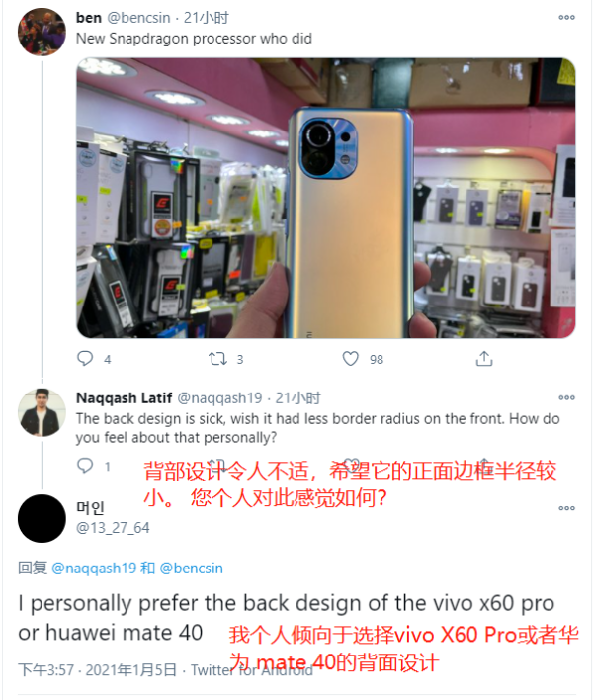Click the retweet icon under ben's tweet
This screenshot has width=593, height=700.
217,359
